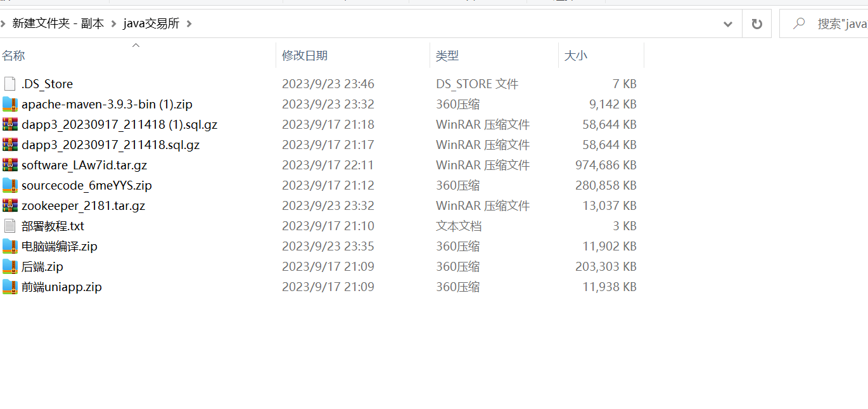Expand the chevron after java交易所 breadcrumb

point(189,24)
